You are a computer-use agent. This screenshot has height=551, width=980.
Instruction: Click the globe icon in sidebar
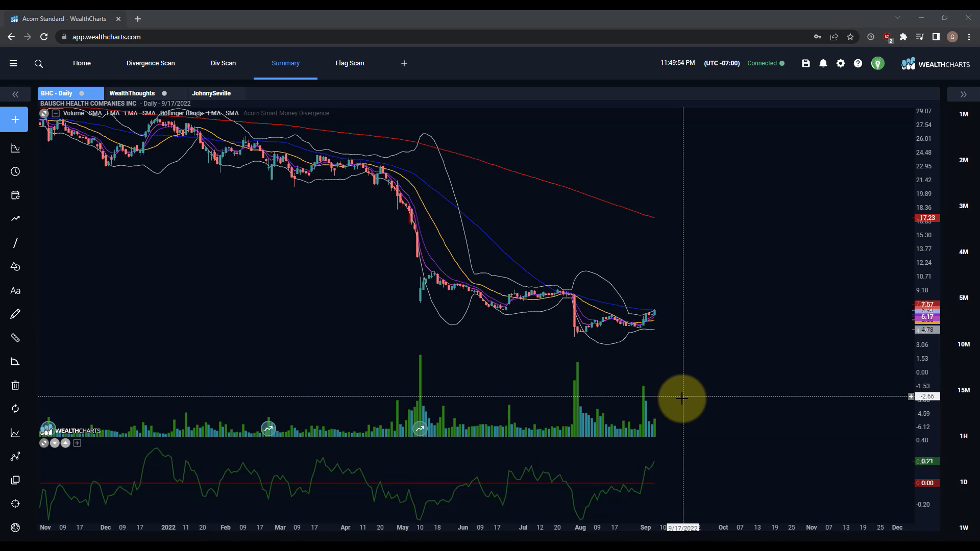[15, 528]
